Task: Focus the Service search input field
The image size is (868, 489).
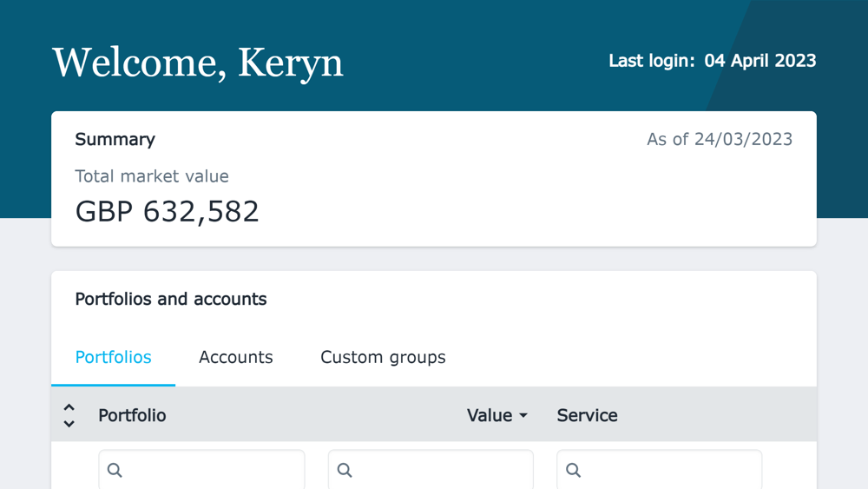Action: coord(670,470)
